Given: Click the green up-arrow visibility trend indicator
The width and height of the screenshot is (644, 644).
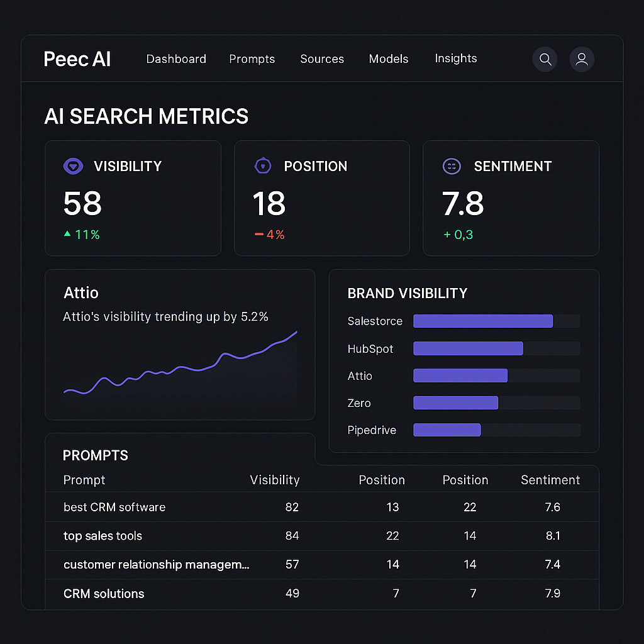Looking at the screenshot, I should click(x=67, y=234).
